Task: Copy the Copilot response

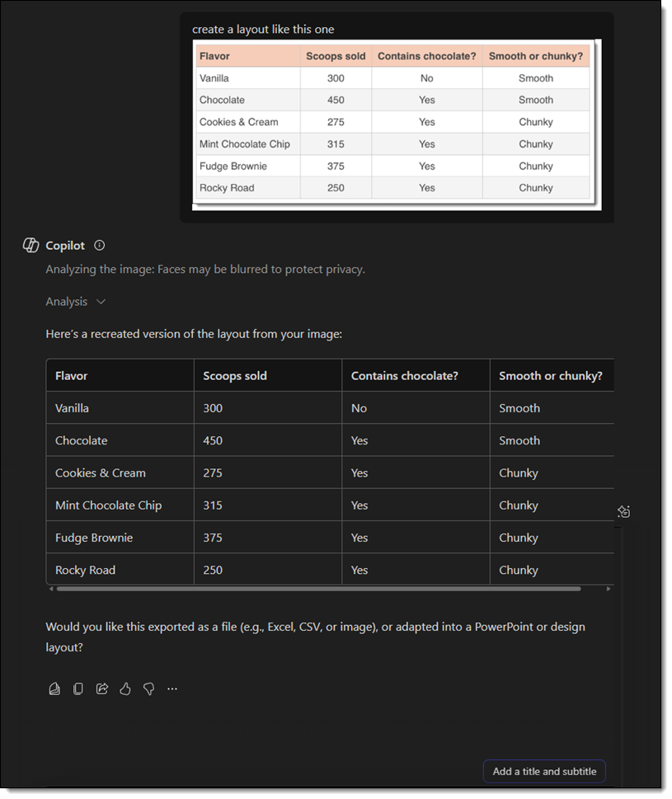Action: pyautogui.click(x=78, y=689)
